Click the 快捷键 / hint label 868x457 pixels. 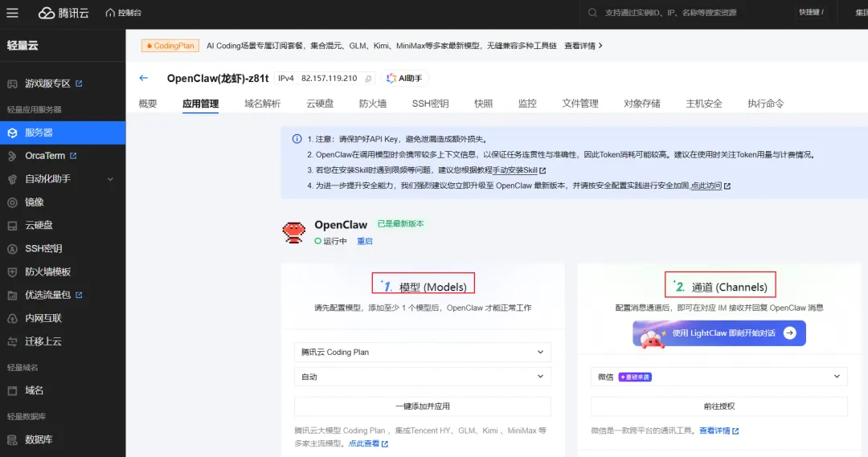pyautogui.click(x=811, y=12)
